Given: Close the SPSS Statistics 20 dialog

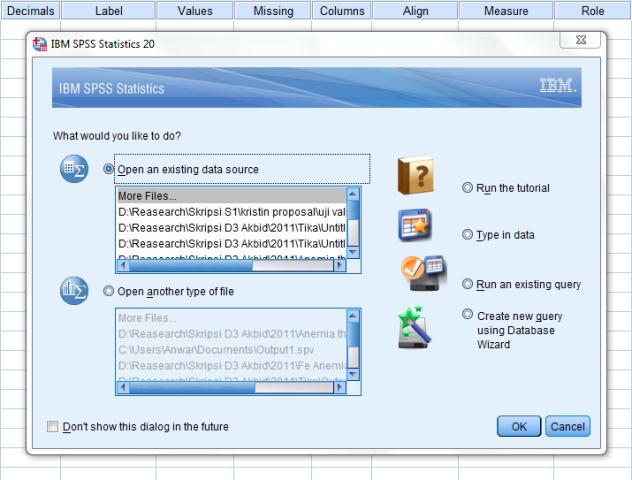Looking at the screenshot, I should pyautogui.click(x=581, y=40).
